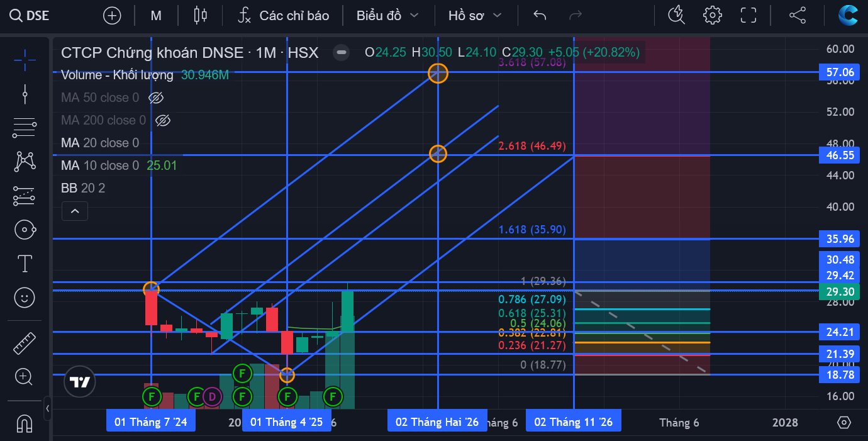
Task: Click the share icon
Action: click(x=798, y=16)
